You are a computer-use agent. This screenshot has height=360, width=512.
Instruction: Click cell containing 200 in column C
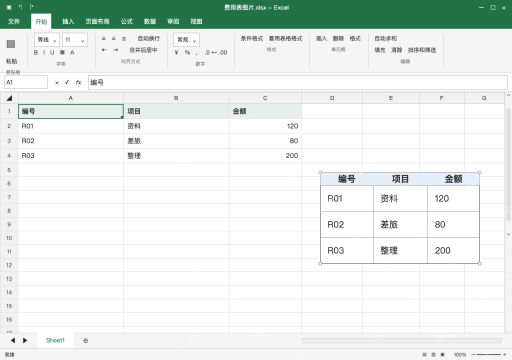(x=265, y=155)
